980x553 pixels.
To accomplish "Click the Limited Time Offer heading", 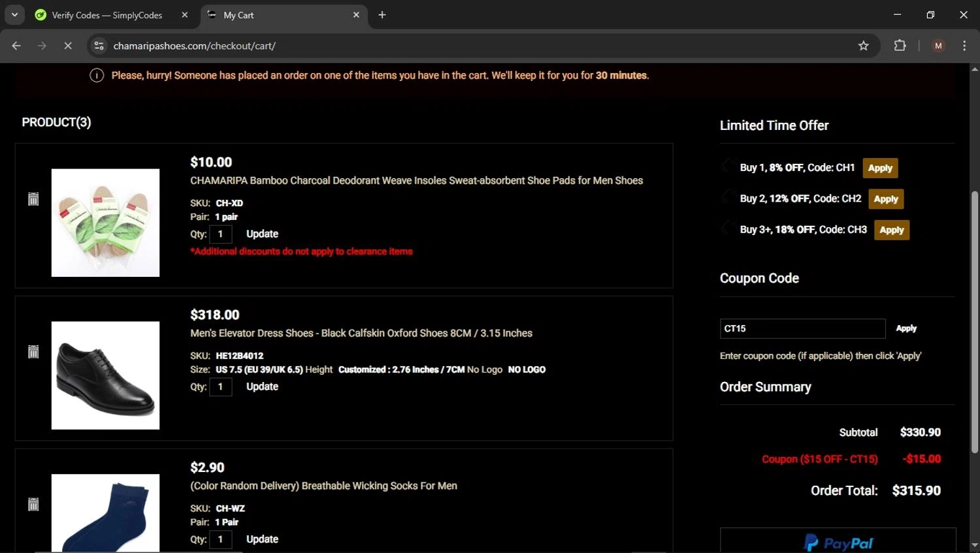I will click(x=774, y=125).
